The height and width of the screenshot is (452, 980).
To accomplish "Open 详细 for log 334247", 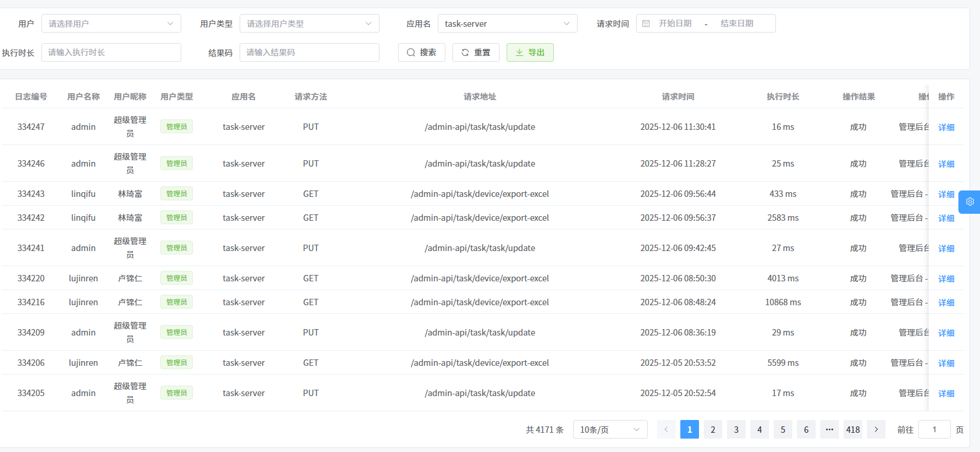I will click(946, 127).
